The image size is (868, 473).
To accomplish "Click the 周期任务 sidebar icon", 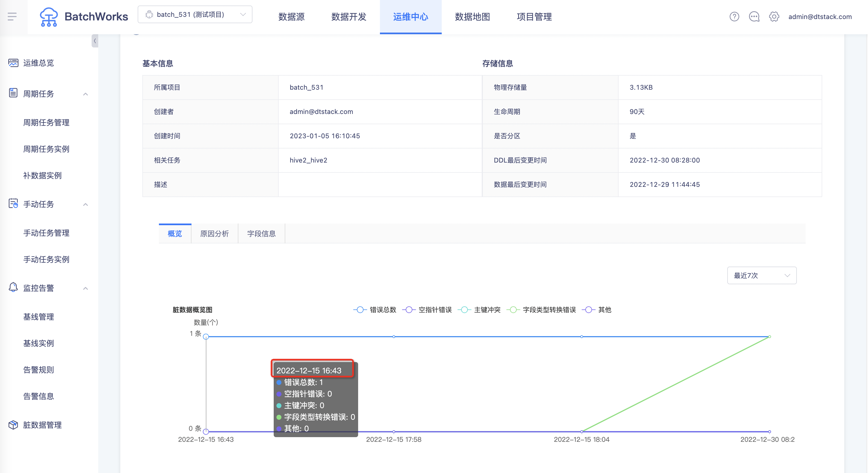I will click(13, 93).
